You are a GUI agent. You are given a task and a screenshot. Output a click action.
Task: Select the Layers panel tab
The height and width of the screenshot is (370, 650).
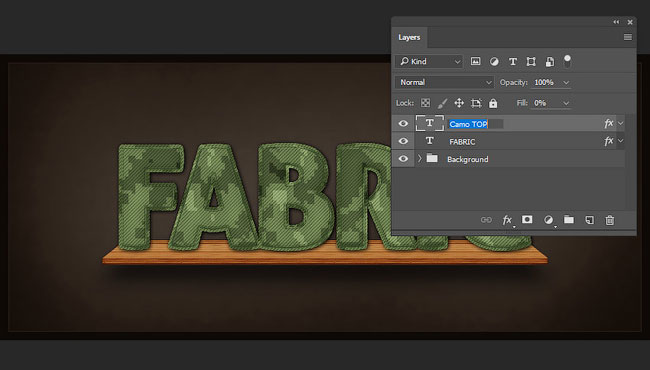(409, 37)
